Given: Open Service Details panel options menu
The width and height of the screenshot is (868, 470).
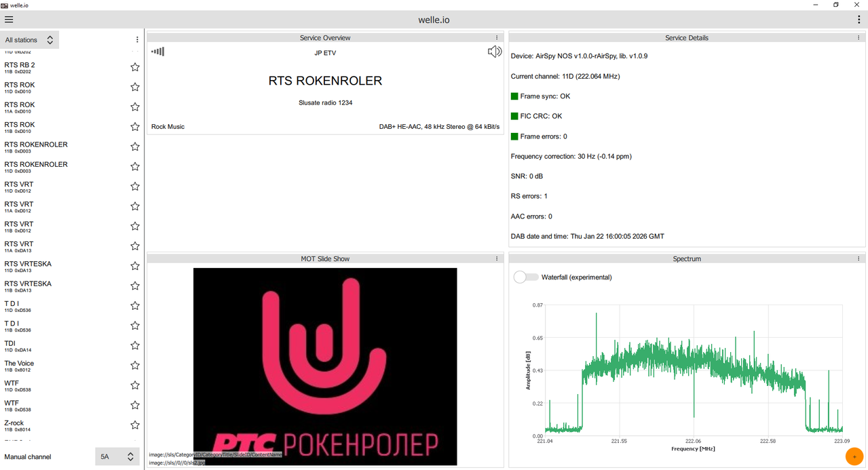Looking at the screenshot, I should pos(858,38).
